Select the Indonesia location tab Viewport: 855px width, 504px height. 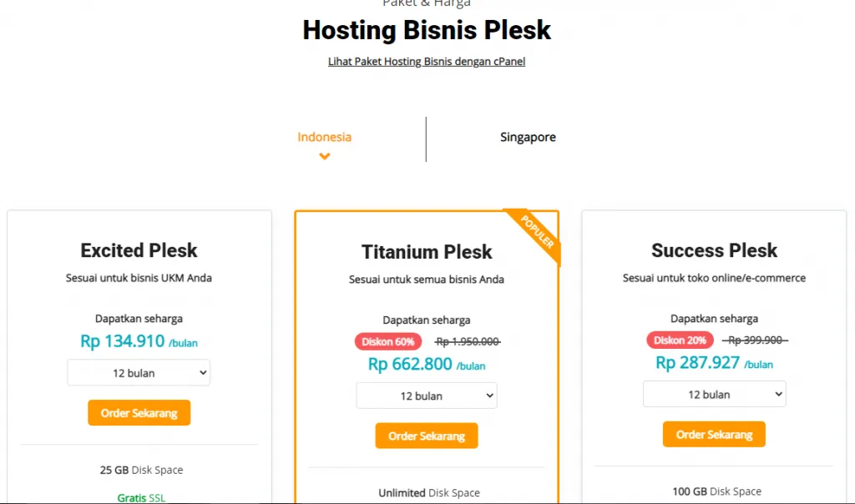coord(324,136)
